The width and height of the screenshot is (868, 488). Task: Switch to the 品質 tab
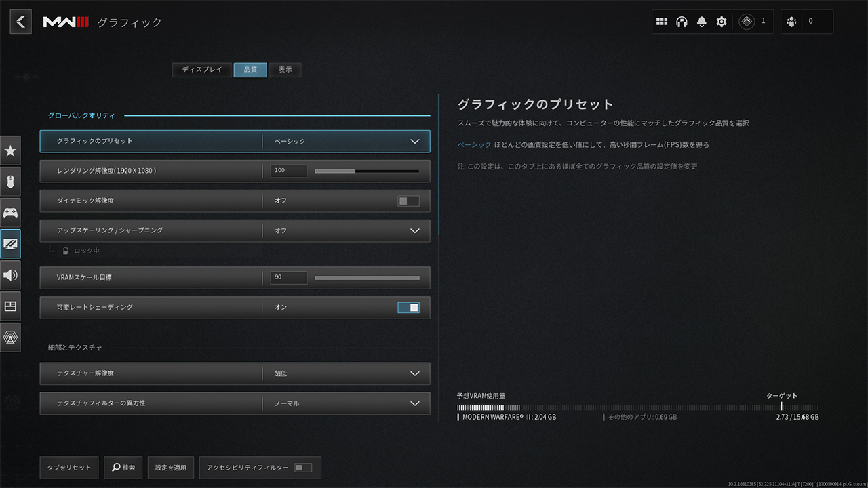coord(250,70)
